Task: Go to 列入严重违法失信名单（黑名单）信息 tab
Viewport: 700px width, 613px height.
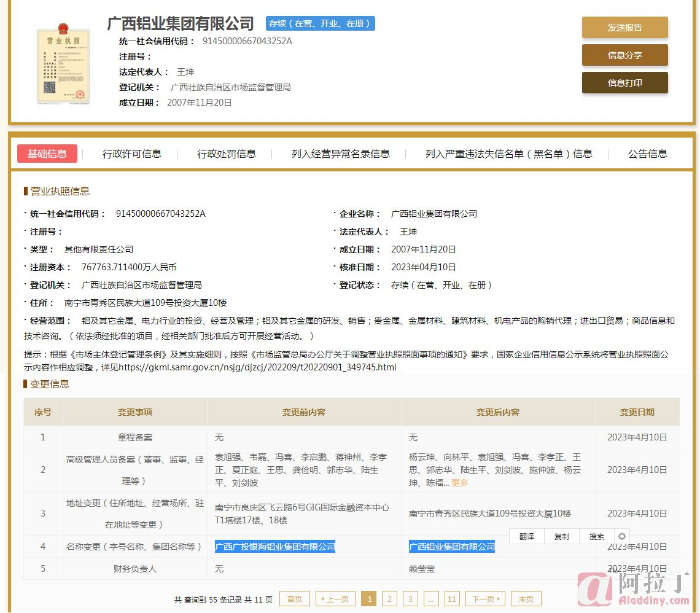Action: 508,154
